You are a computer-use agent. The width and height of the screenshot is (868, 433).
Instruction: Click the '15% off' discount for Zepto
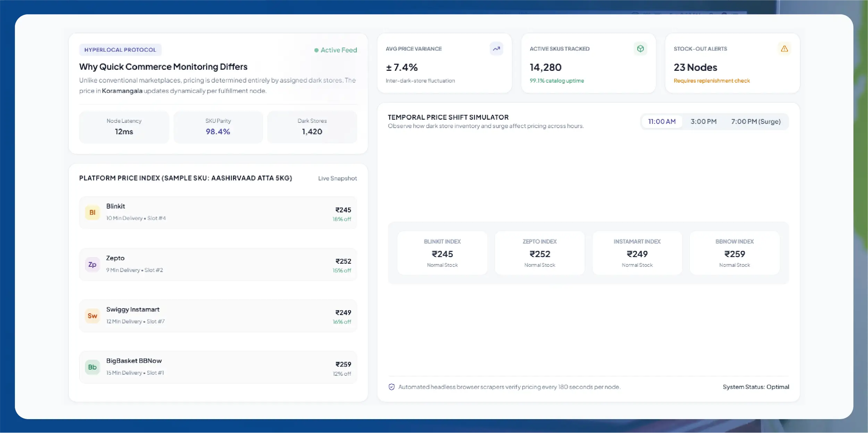tap(342, 271)
